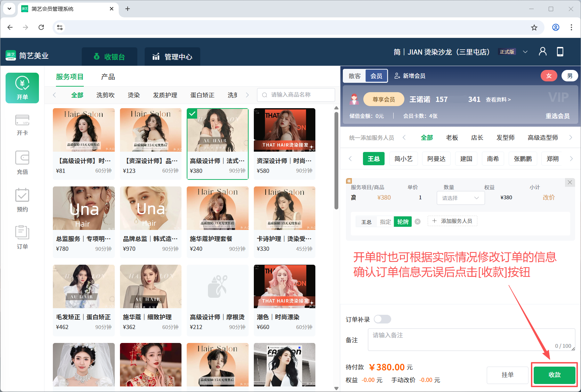The height and width of the screenshot is (392, 581).
Task: Expand the store selector next to 正式版
Action: (525, 51)
